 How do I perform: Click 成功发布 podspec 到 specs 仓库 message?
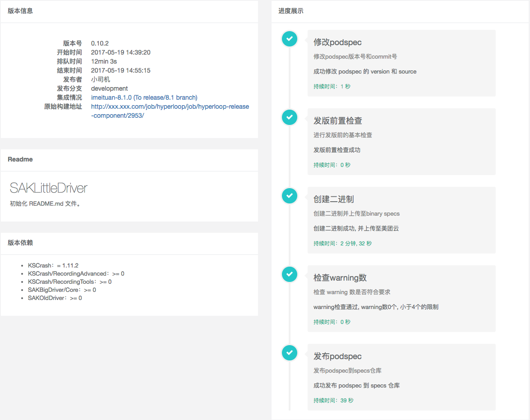pyautogui.click(x=356, y=386)
